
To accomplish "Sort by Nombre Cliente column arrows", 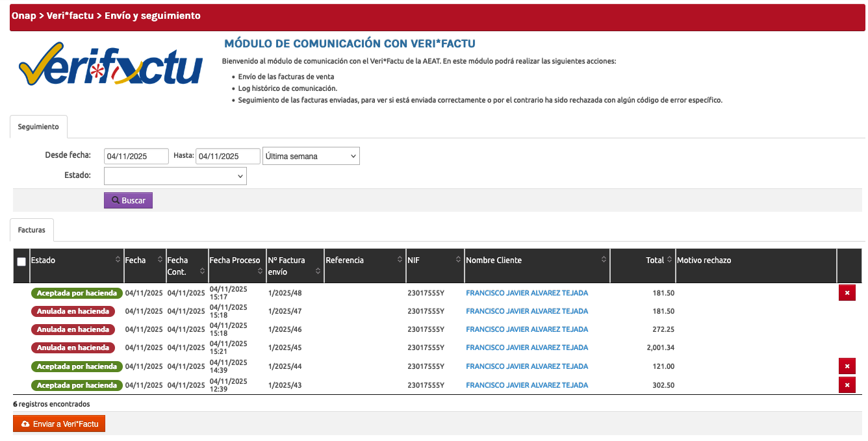I will coord(604,260).
